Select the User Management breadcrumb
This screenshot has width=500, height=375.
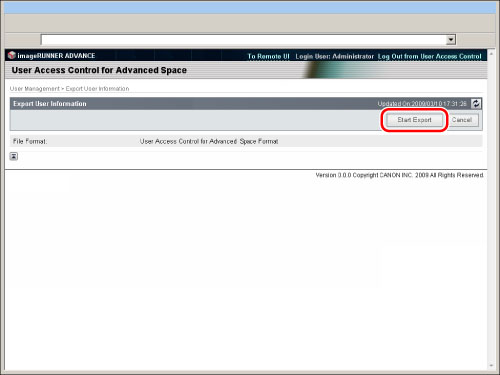click(x=35, y=89)
